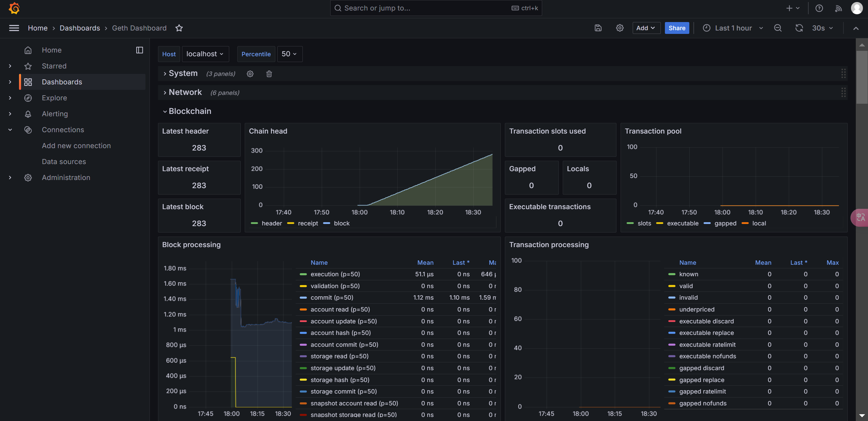Click the System row drag handle
This screenshot has height=421, width=868.
[x=843, y=74]
